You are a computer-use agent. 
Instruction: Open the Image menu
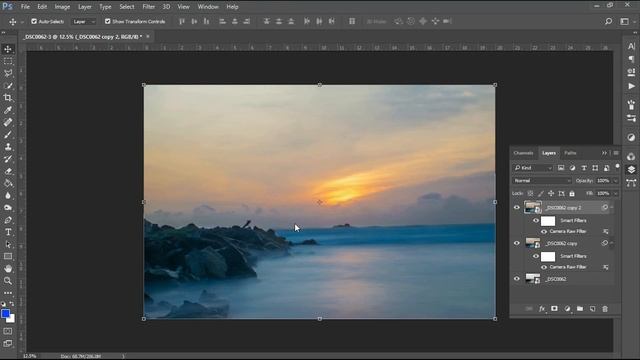[x=62, y=7]
